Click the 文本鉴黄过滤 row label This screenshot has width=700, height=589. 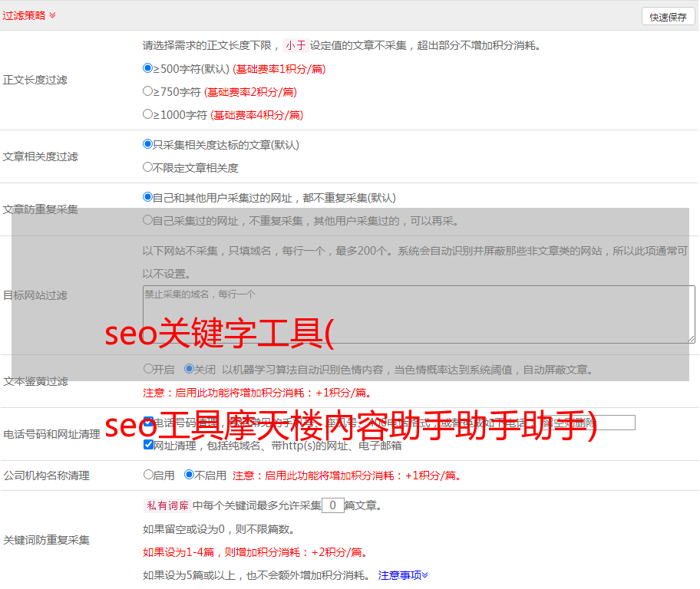(x=36, y=381)
